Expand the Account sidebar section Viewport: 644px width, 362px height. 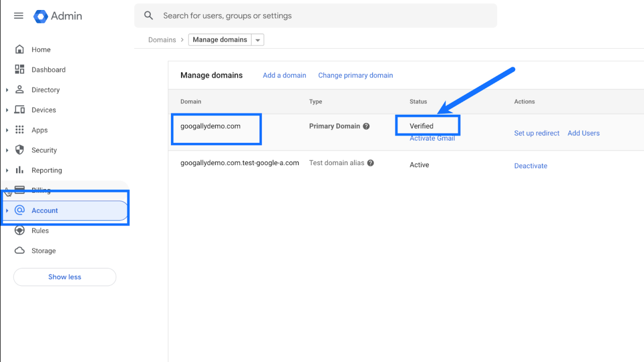click(7, 210)
